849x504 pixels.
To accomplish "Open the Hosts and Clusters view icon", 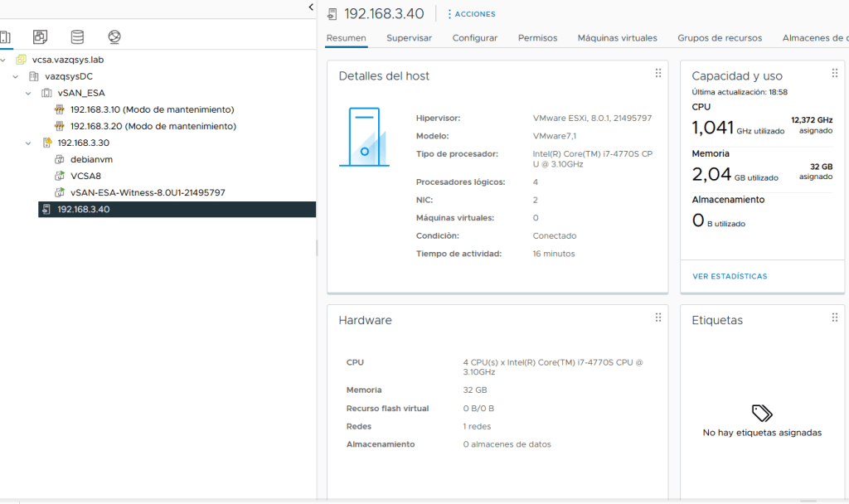I will click(x=4, y=37).
